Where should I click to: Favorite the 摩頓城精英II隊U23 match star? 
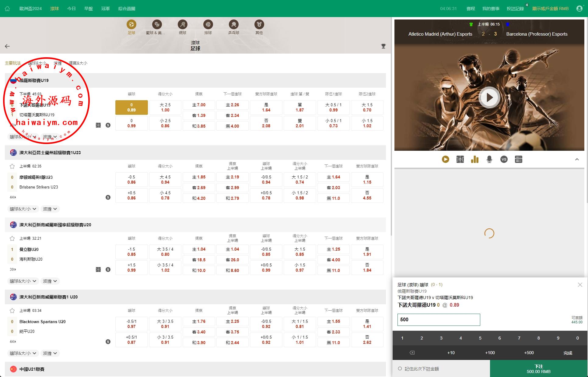12,166
